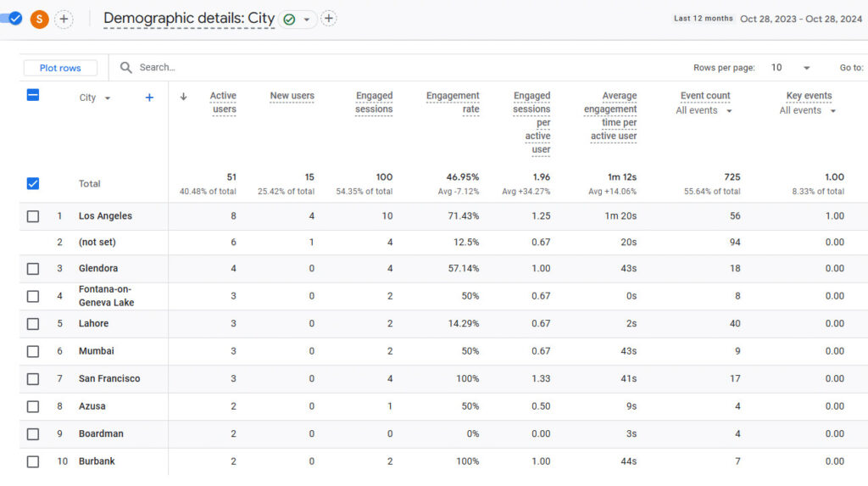Click the sort arrow on Active users
This screenshot has height=486, width=868.
(183, 97)
